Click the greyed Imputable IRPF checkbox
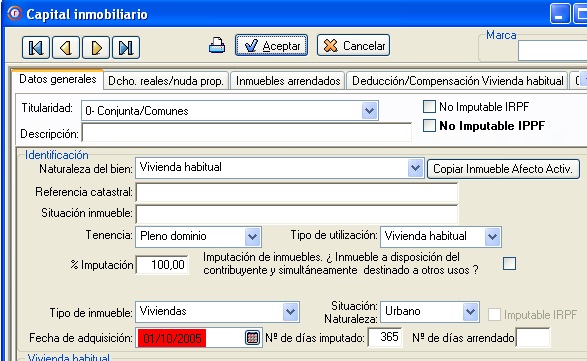This screenshot has height=361, width=587. [494, 315]
